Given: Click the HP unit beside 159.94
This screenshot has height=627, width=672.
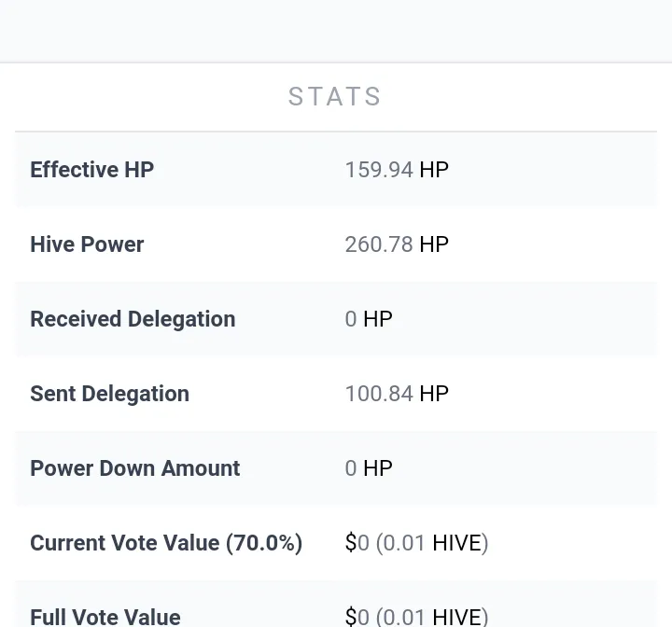Looking at the screenshot, I should (434, 170).
